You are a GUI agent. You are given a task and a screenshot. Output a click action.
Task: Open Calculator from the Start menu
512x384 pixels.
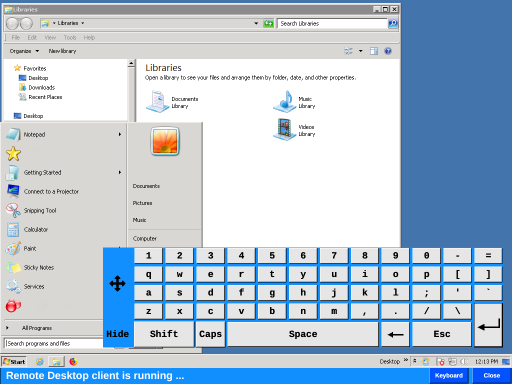(36, 229)
